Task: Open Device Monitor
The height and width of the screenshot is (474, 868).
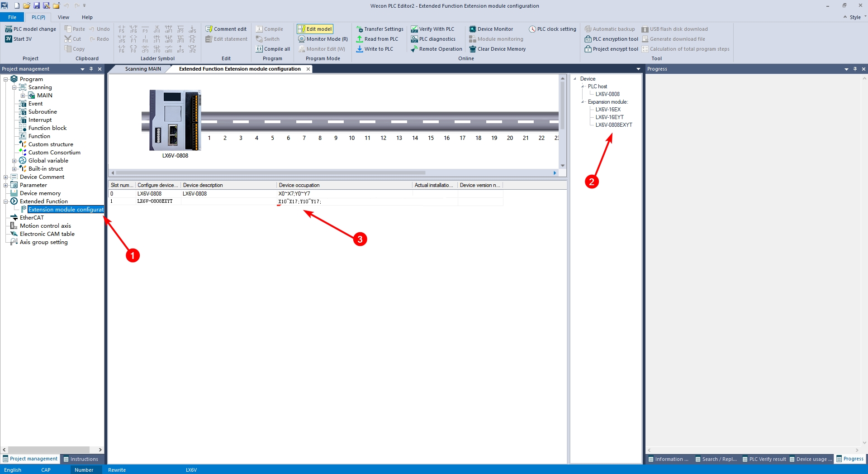Action: [491, 29]
